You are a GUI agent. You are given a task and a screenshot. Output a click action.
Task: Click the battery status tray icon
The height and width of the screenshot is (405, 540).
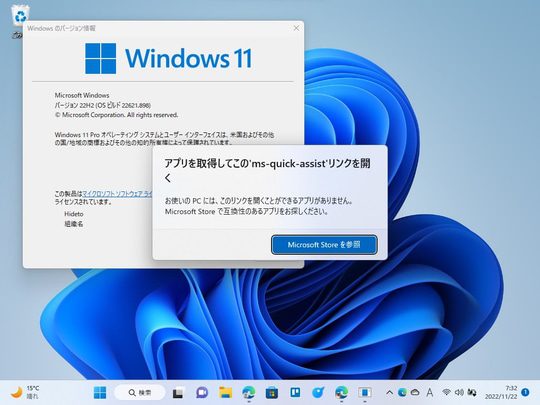[471, 392]
